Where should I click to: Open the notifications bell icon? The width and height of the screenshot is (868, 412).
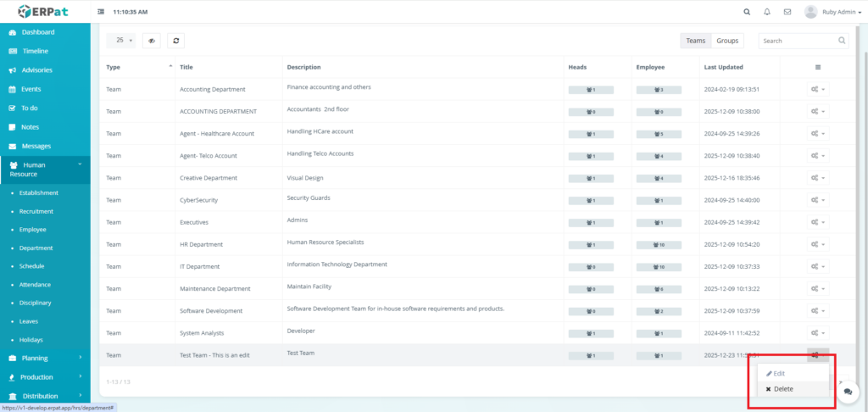click(x=767, y=12)
